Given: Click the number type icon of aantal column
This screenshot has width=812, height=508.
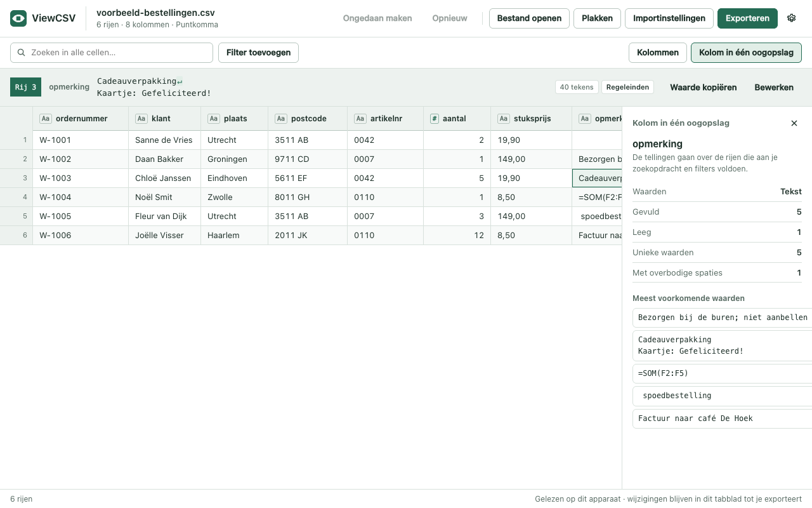Looking at the screenshot, I should (x=435, y=119).
